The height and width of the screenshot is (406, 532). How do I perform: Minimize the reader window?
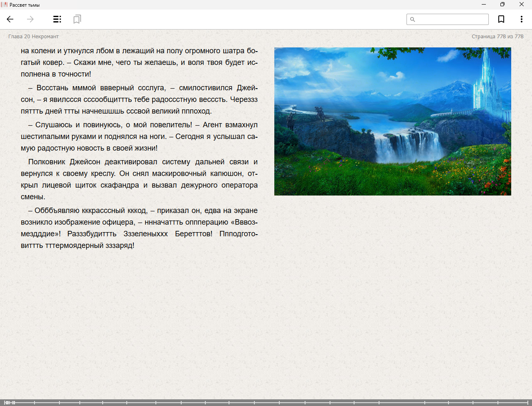click(483, 5)
